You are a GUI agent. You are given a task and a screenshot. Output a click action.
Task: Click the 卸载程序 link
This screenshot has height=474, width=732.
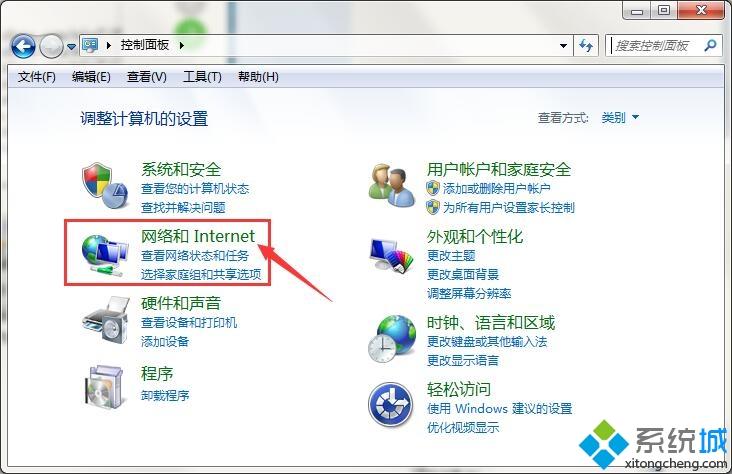pos(165,396)
